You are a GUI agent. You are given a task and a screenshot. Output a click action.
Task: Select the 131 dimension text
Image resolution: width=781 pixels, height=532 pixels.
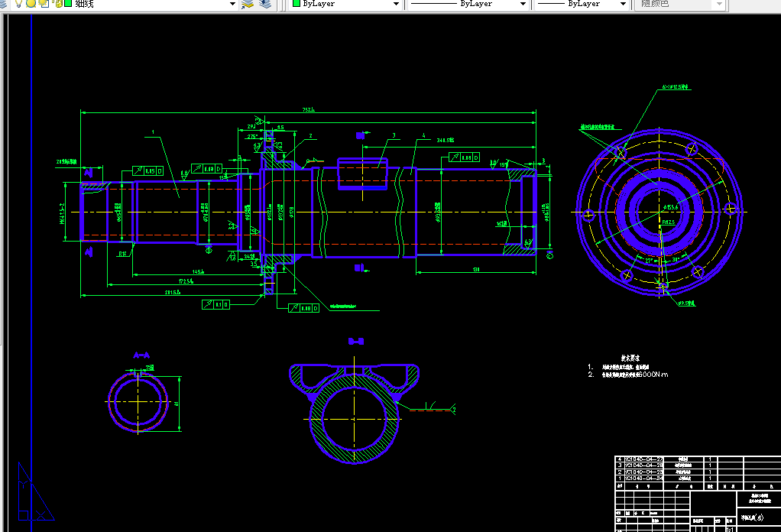point(475,270)
